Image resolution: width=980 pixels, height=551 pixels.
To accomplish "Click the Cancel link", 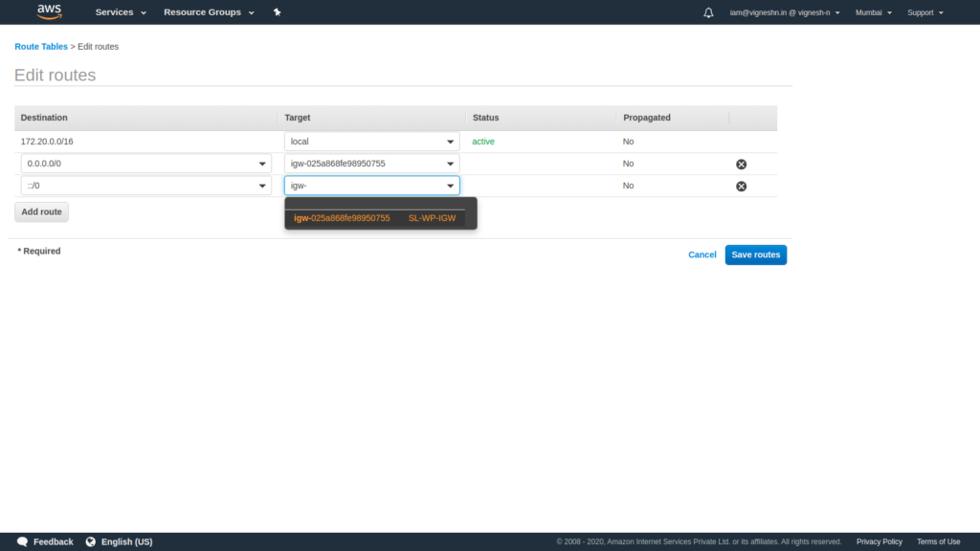I will point(702,254).
